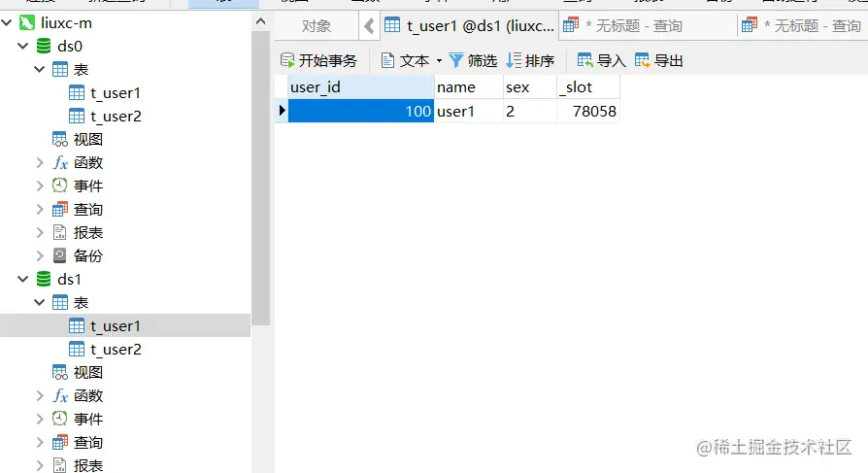Select t_user1 under ds0

pyautogui.click(x=116, y=93)
